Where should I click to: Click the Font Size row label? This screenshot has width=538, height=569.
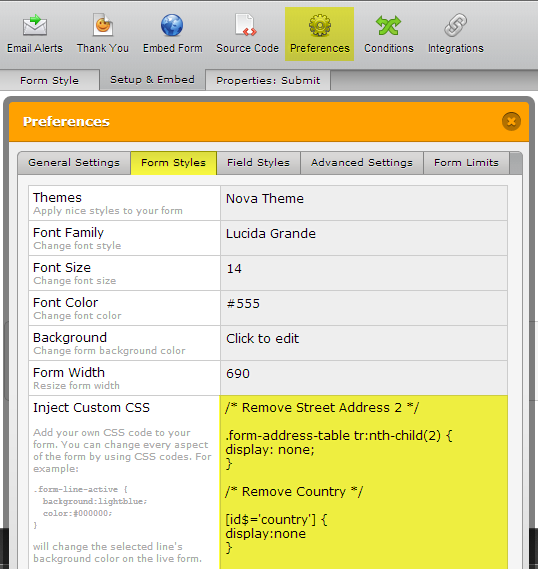coord(62,268)
